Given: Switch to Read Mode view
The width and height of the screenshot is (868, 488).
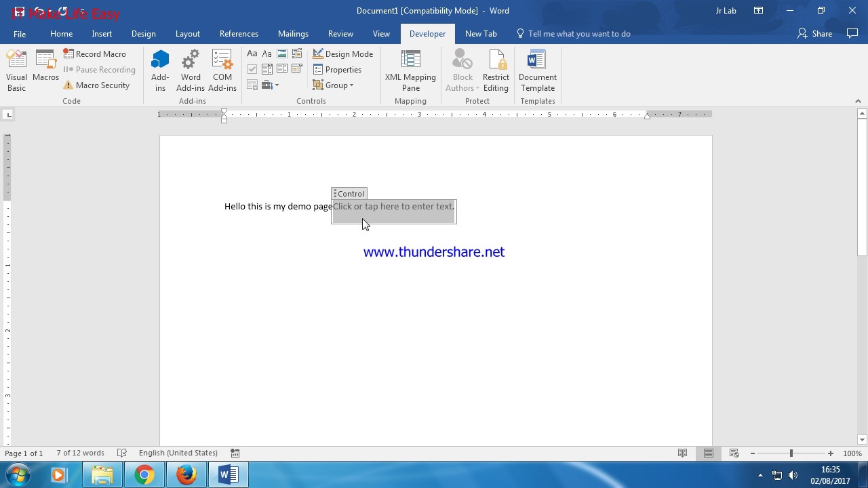Looking at the screenshot, I should pyautogui.click(x=683, y=453).
